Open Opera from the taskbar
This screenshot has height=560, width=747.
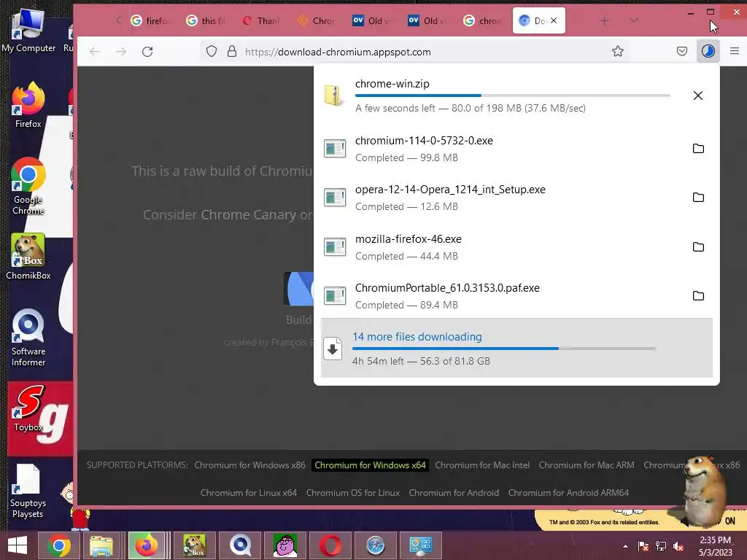tap(330, 545)
